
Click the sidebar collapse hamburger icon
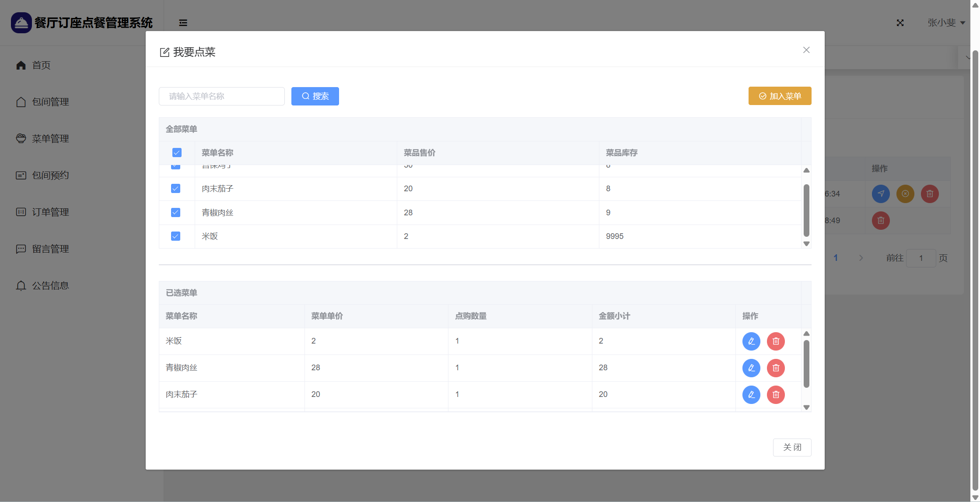[x=183, y=23]
